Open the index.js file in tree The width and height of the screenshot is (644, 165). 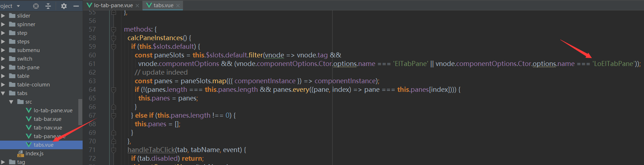[34, 154]
